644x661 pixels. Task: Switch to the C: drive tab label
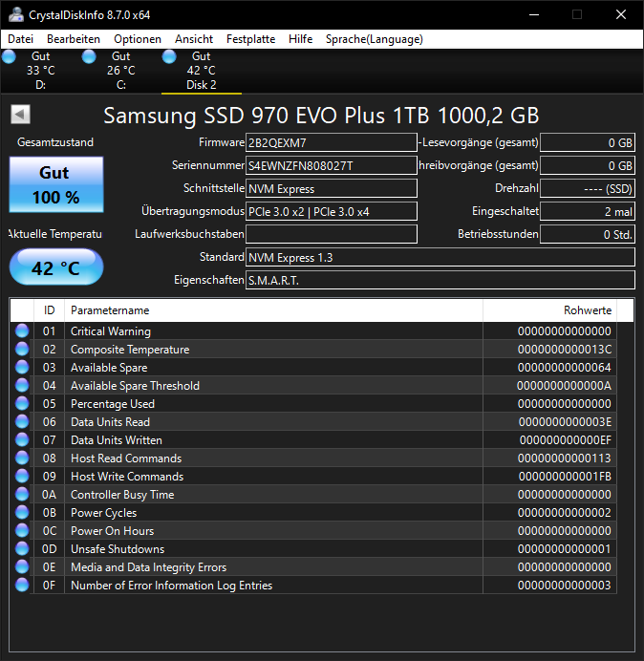click(x=121, y=85)
